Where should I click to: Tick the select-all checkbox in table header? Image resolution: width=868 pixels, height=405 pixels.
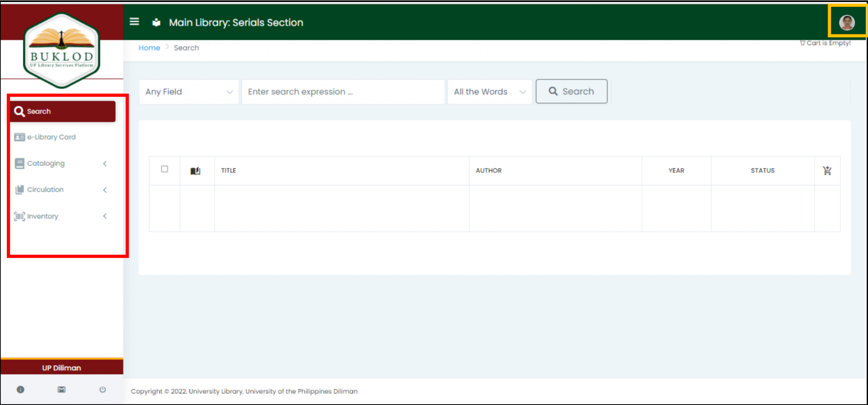pyautogui.click(x=164, y=169)
